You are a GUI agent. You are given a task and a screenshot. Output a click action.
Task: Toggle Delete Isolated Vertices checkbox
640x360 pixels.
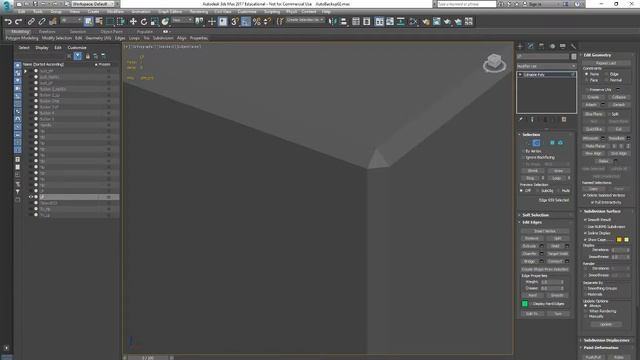[x=584, y=196]
